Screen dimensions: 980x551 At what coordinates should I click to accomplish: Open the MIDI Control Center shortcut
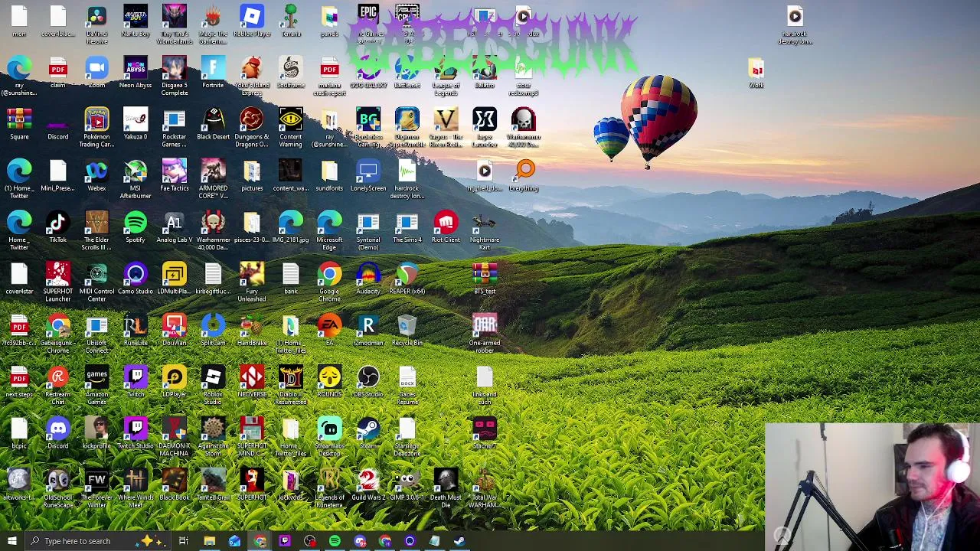click(96, 282)
